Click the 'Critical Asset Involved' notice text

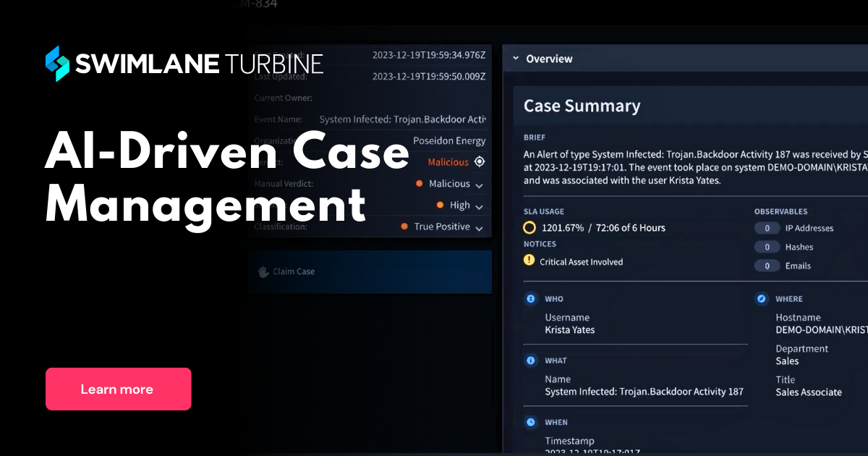582,262
